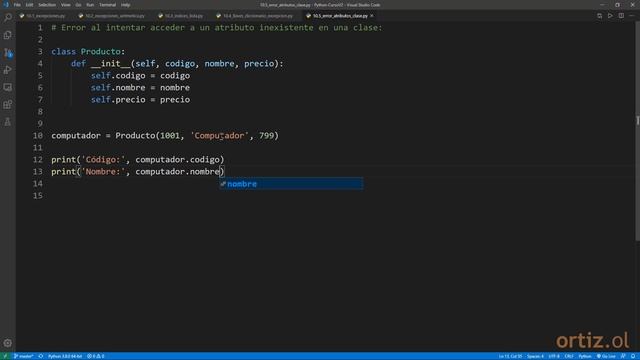The width and height of the screenshot is (640, 360).
Task: Click 'self.codigo' on line 5
Action: pyautogui.click(x=118, y=76)
